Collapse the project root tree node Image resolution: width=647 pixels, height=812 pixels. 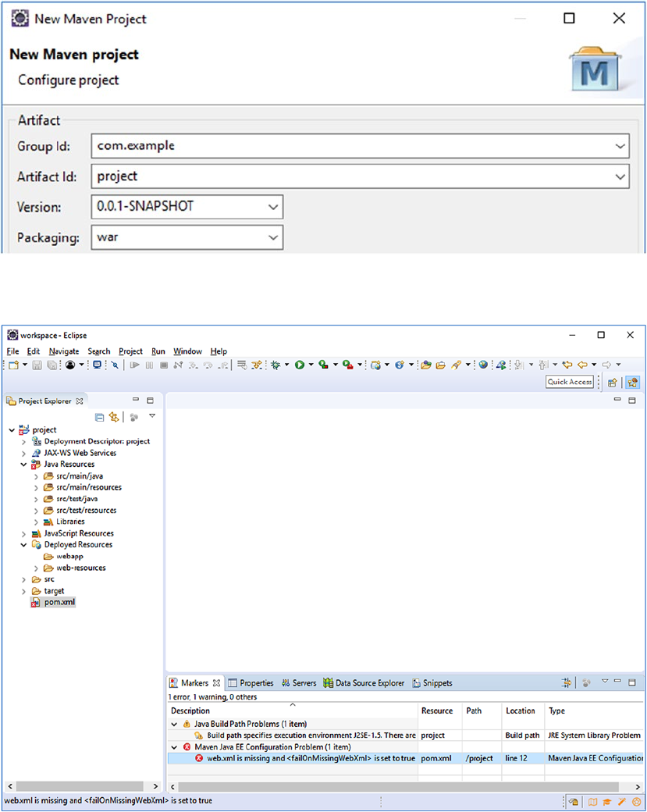tap(12, 430)
